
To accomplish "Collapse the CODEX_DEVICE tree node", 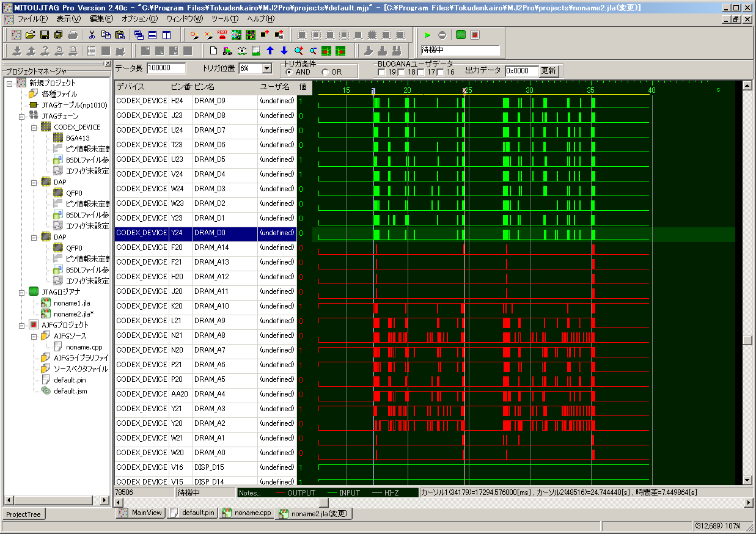I will click(x=34, y=127).
